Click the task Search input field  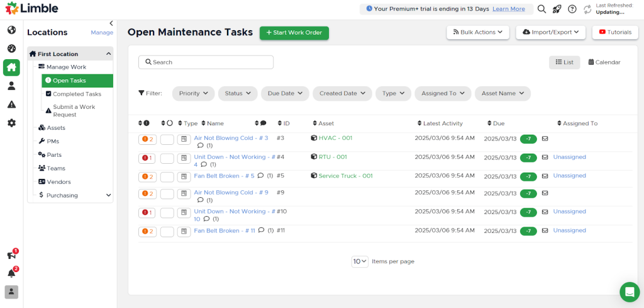point(206,62)
